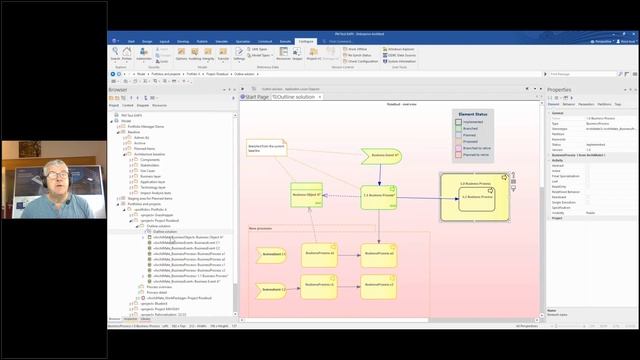Switch Browser to the Context tab

pyautogui.click(x=128, y=105)
